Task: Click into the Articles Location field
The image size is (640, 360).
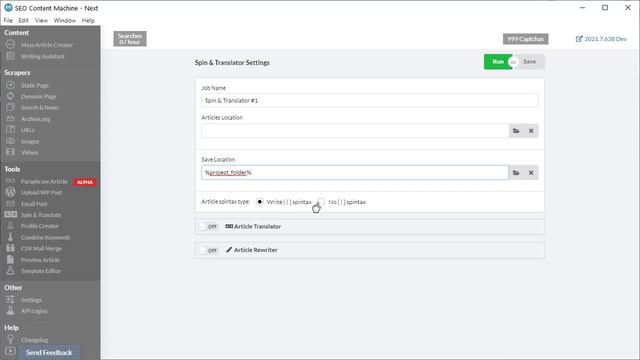Action: pyautogui.click(x=355, y=131)
